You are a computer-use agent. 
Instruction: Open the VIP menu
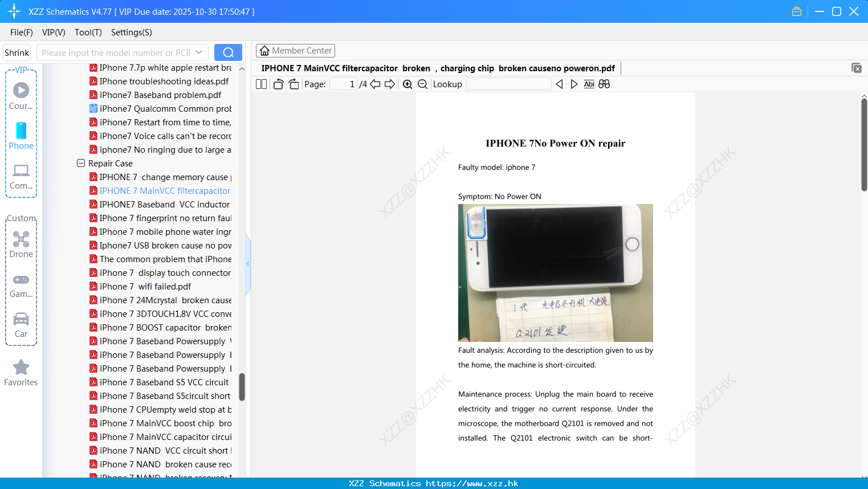tap(54, 32)
